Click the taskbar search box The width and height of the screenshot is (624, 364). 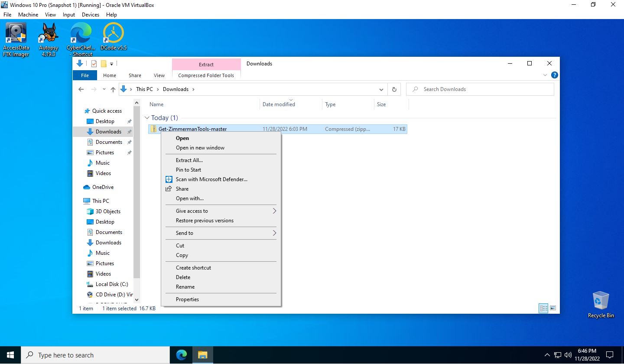click(95, 355)
